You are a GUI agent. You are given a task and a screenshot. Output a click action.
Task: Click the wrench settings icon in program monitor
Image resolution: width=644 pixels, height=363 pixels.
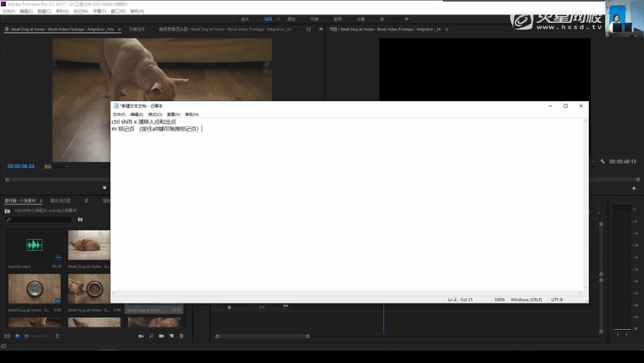coord(602,161)
